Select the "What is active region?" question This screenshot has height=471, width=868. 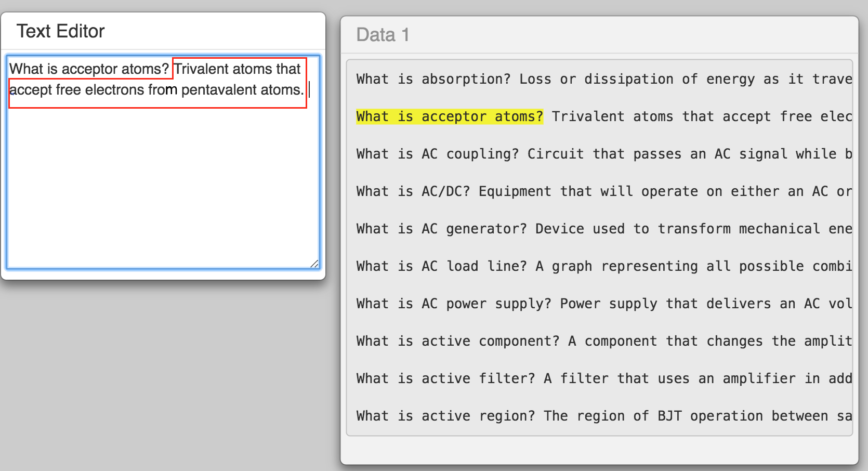(x=445, y=416)
